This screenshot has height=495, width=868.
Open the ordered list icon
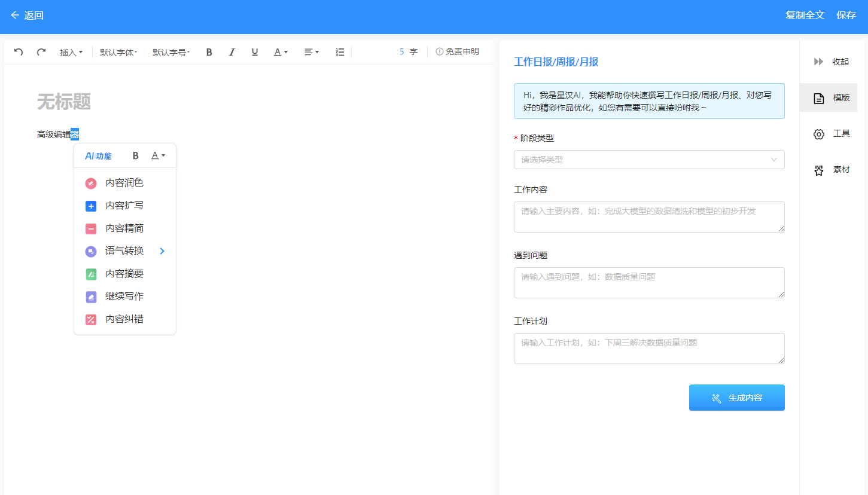pos(340,52)
